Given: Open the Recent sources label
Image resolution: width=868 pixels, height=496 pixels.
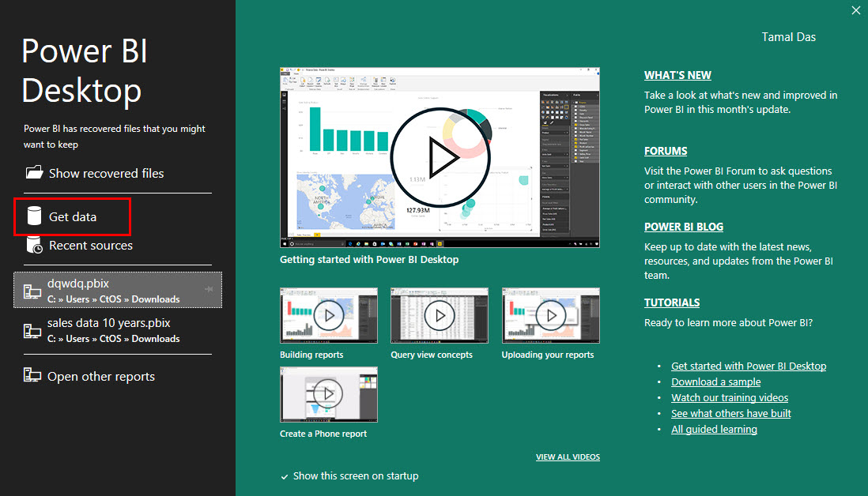Looking at the screenshot, I should point(91,245).
